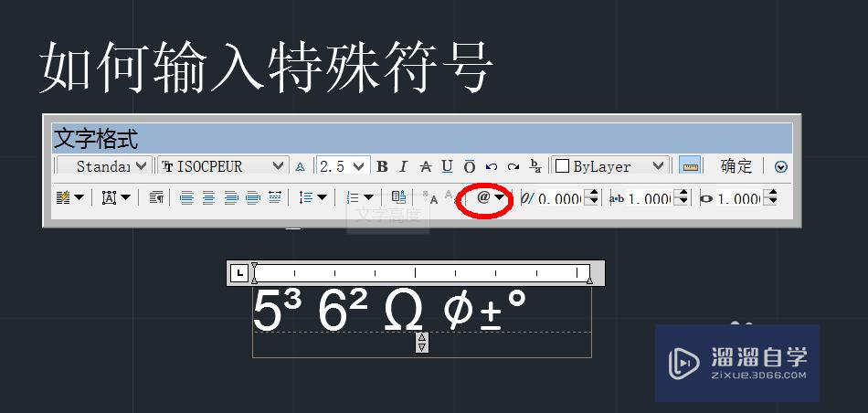Click the a·b tracking icon
Image resolution: width=868 pixels, height=413 pixels.
(x=617, y=197)
